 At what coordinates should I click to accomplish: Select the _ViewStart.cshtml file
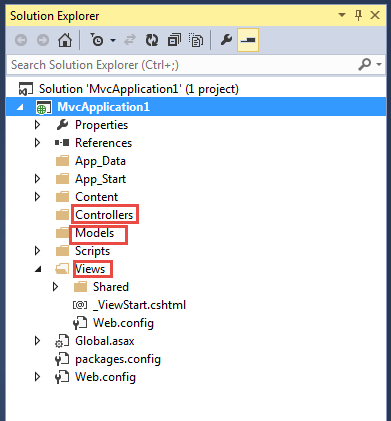(139, 305)
